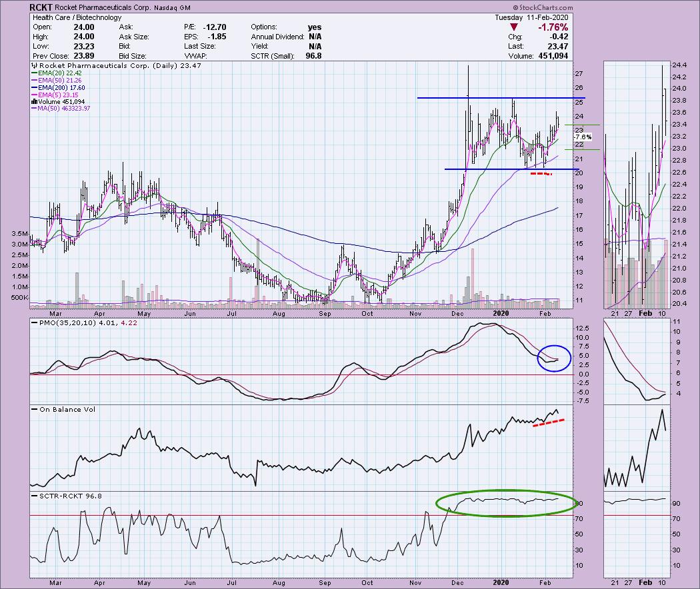Click the PMO signal value 4.22
Viewport: 700px width, 589px height.
(x=129, y=322)
